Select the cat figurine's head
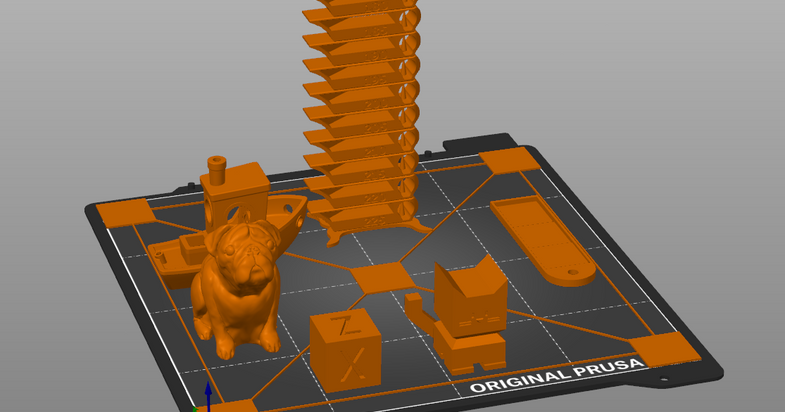Screen dimensions: 785x412 pyautogui.click(x=470, y=292)
